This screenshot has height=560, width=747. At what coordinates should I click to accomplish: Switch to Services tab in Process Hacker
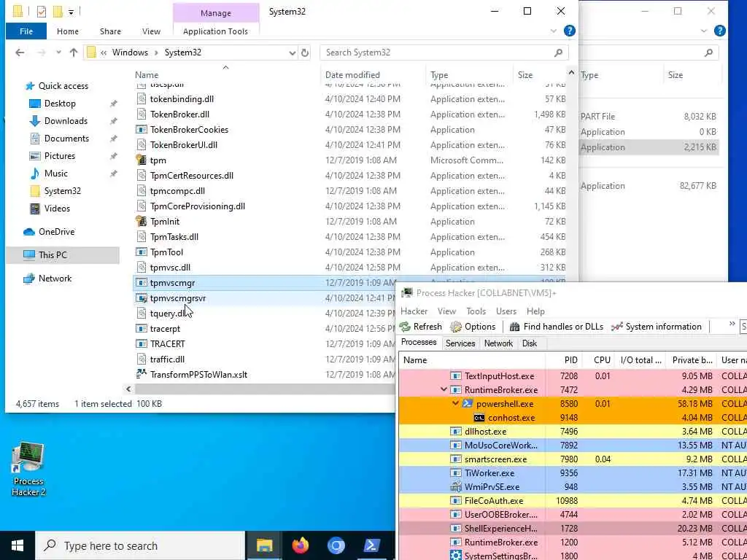click(460, 343)
